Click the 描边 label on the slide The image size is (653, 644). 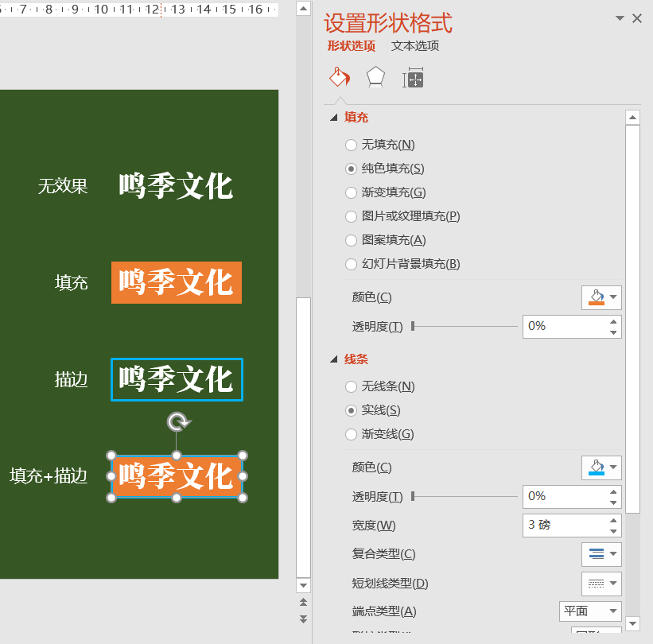pyautogui.click(x=72, y=379)
